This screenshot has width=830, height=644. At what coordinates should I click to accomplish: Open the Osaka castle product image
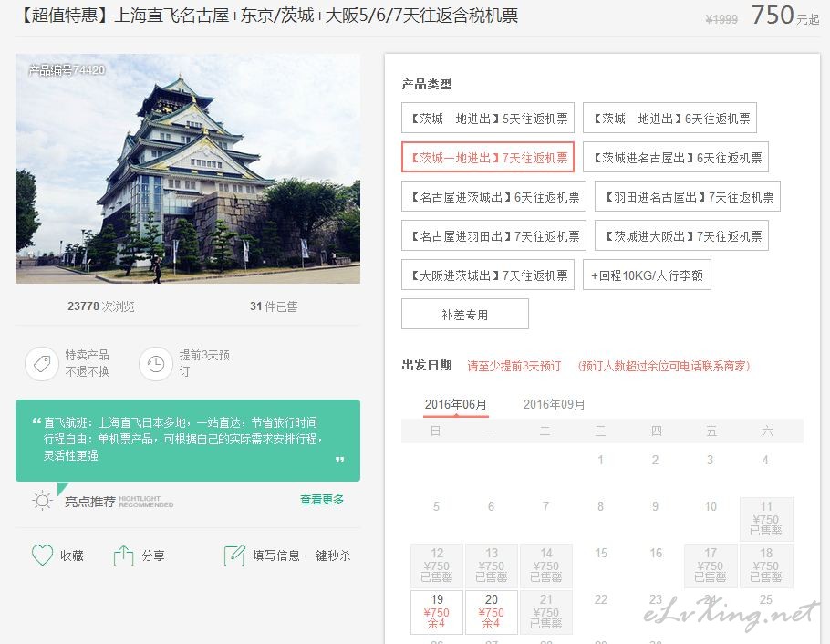point(188,169)
